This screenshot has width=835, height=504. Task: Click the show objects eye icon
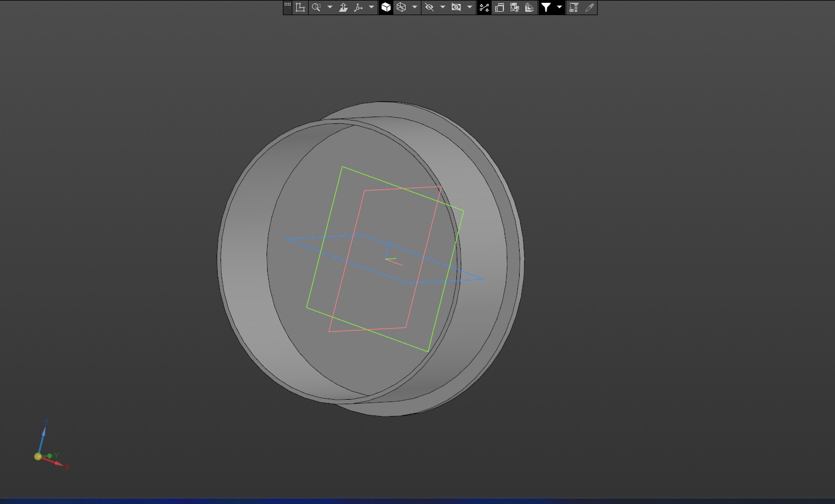pos(456,7)
